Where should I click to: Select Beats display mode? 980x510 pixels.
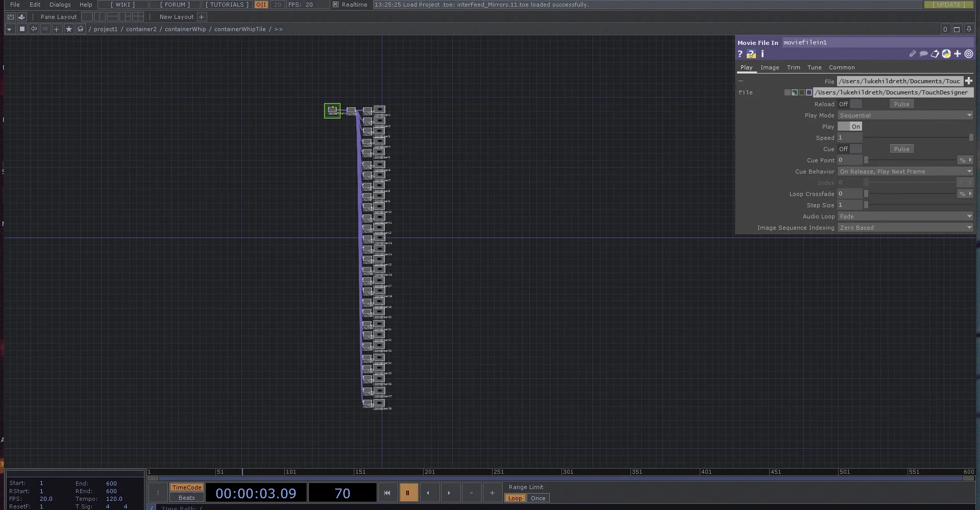tap(187, 498)
